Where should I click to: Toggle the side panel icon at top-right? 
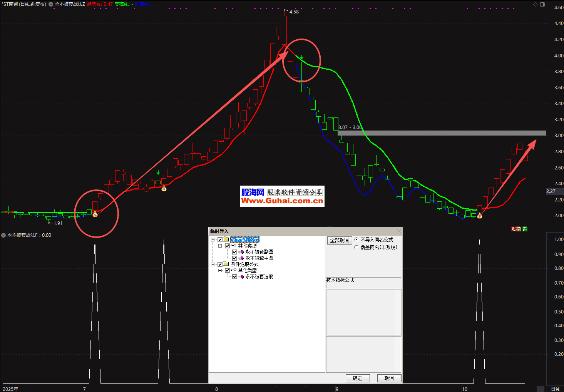coord(542,4)
